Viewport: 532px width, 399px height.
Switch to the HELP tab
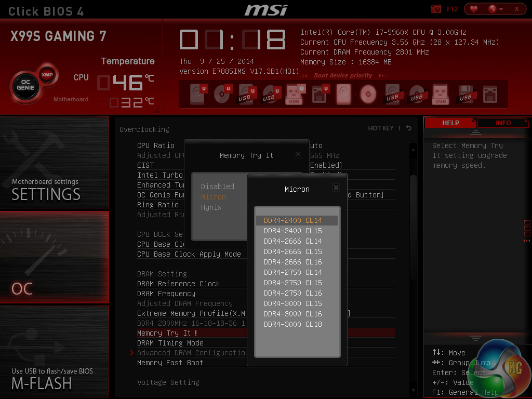(450, 123)
